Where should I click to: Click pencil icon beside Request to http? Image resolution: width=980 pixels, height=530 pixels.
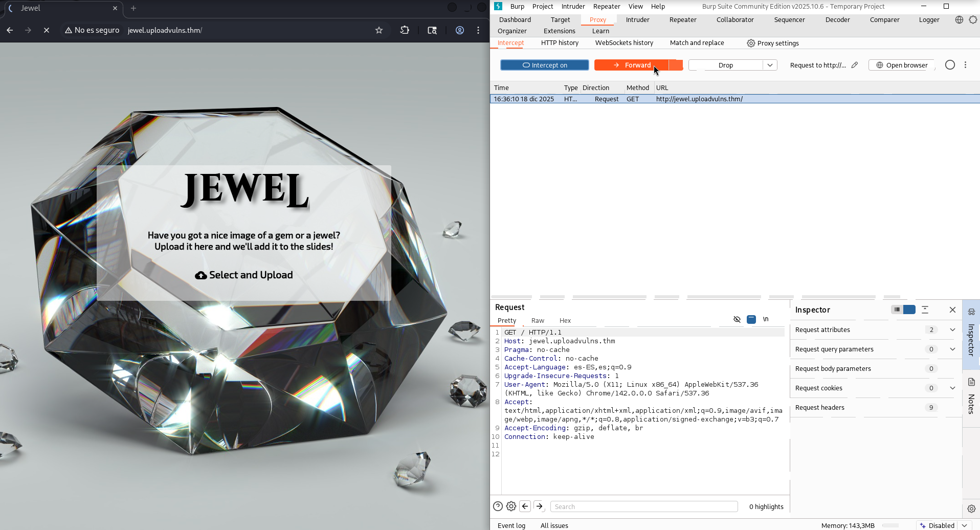855,65
